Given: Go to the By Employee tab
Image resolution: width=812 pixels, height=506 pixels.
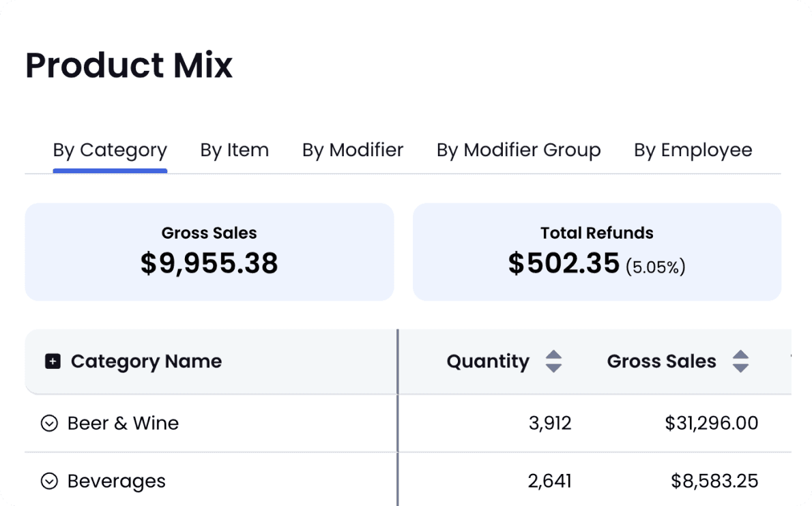Looking at the screenshot, I should pos(693,150).
